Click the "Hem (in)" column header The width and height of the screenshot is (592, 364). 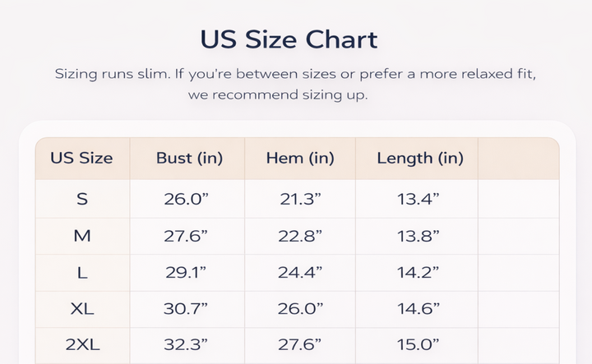point(300,158)
